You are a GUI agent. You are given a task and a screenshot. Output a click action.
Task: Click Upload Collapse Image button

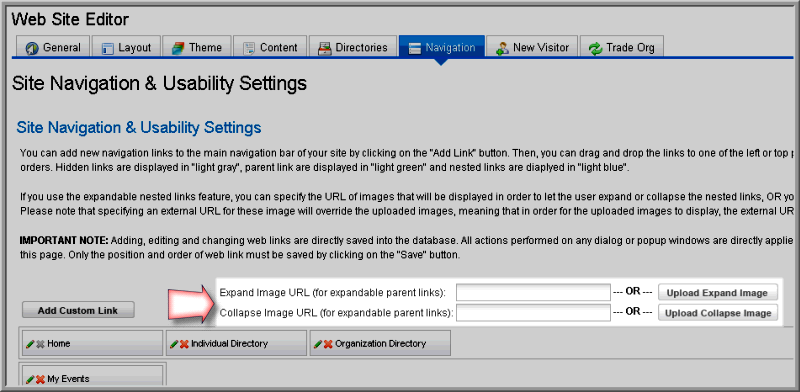(717, 313)
